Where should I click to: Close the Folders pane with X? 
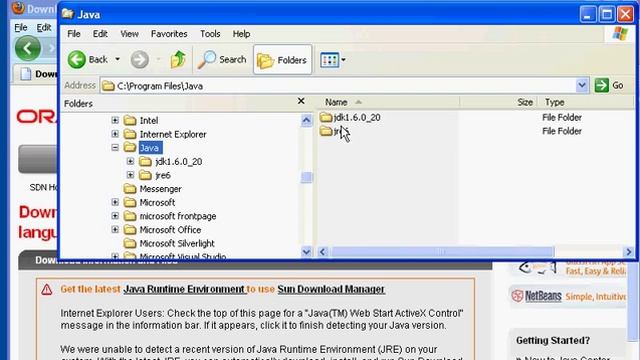[301, 101]
